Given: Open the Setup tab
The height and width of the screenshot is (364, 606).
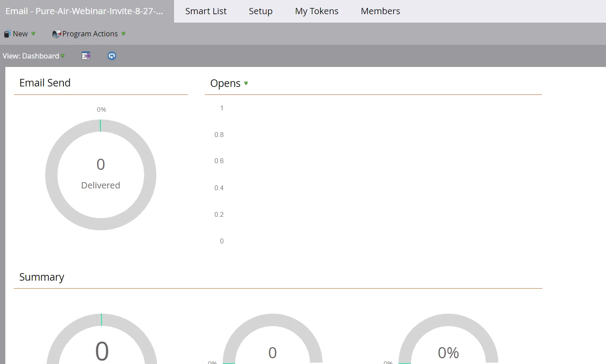Looking at the screenshot, I should point(261,11).
